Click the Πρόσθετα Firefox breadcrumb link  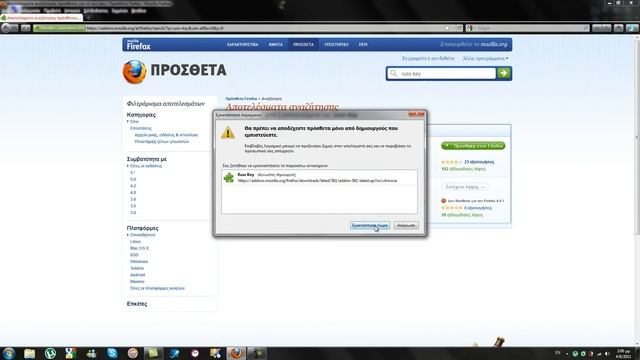coord(241,99)
